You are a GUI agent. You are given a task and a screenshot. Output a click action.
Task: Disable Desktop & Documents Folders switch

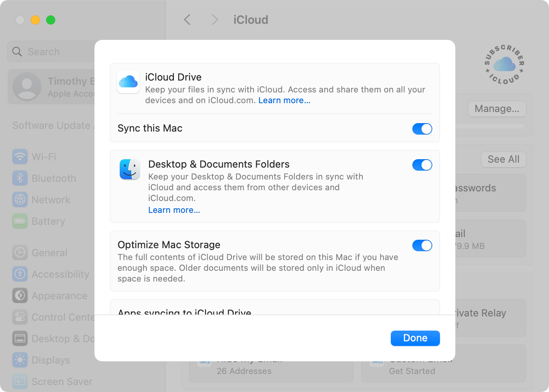422,165
